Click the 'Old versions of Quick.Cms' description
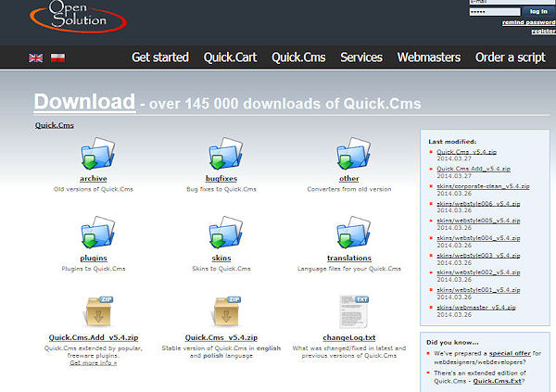This screenshot has height=392, width=556. tap(94, 189)
